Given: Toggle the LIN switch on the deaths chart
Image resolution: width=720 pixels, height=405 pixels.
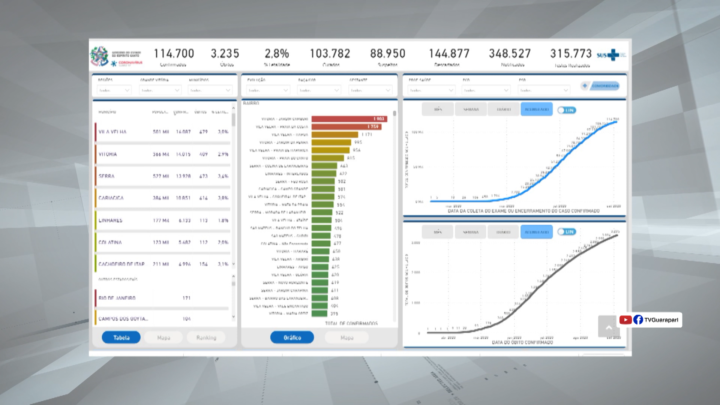Looking at the screenshot, I should tap(567, 232).
